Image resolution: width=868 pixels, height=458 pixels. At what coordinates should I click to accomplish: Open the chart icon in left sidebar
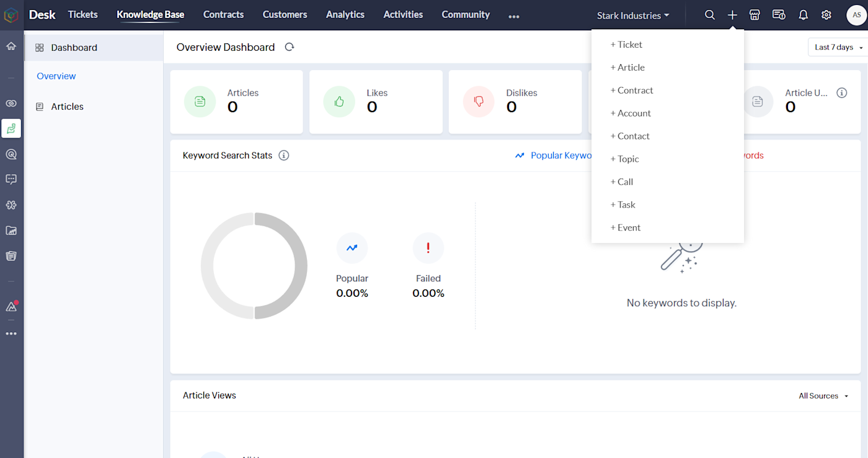click(x=11, y=231)
